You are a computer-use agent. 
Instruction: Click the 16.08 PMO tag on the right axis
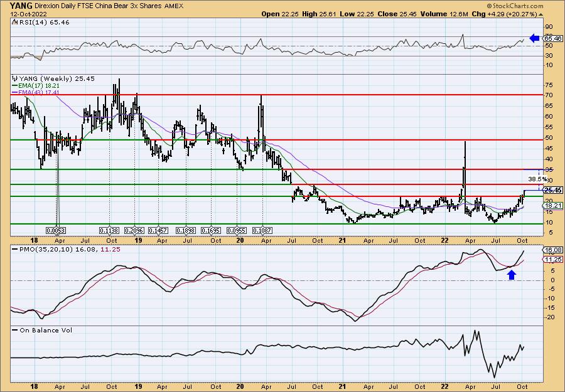(553, 250)
